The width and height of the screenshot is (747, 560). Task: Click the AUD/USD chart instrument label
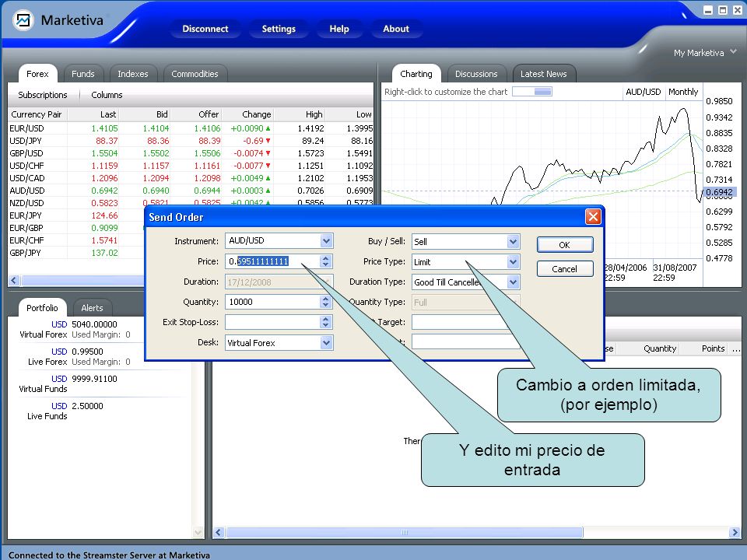[644, 92]
